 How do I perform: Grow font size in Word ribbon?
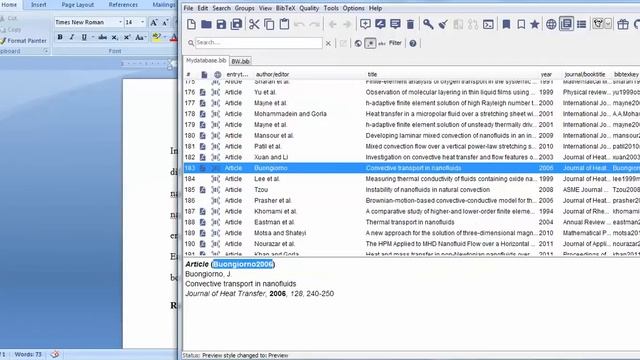[x=154, y=22]
